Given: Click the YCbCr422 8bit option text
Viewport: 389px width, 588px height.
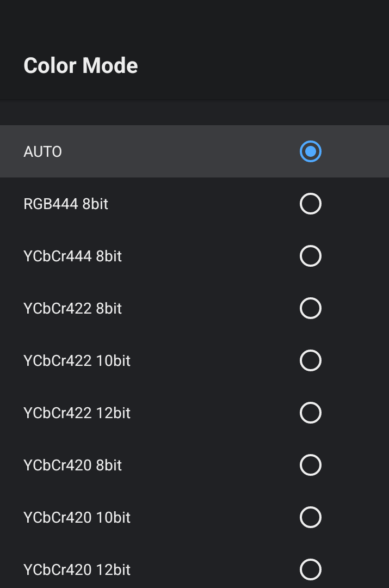Looking at the screenshot, I should coord(72,308).
